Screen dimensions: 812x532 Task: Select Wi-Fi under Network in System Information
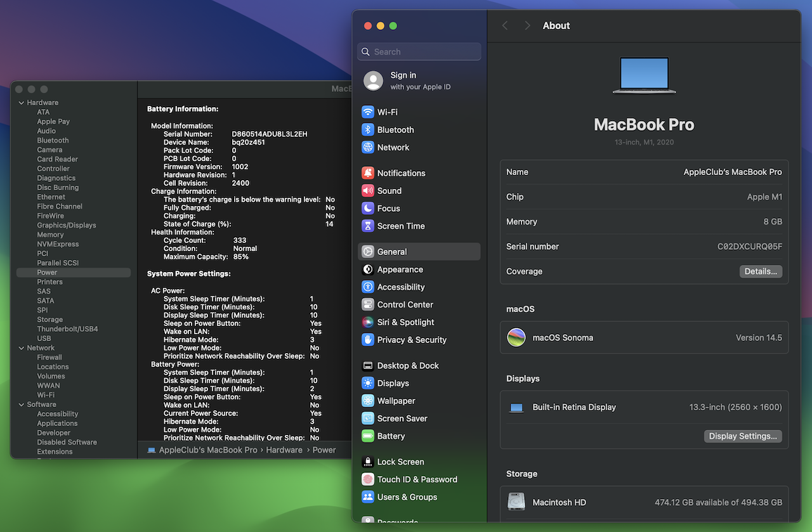(x=46, y=395)
